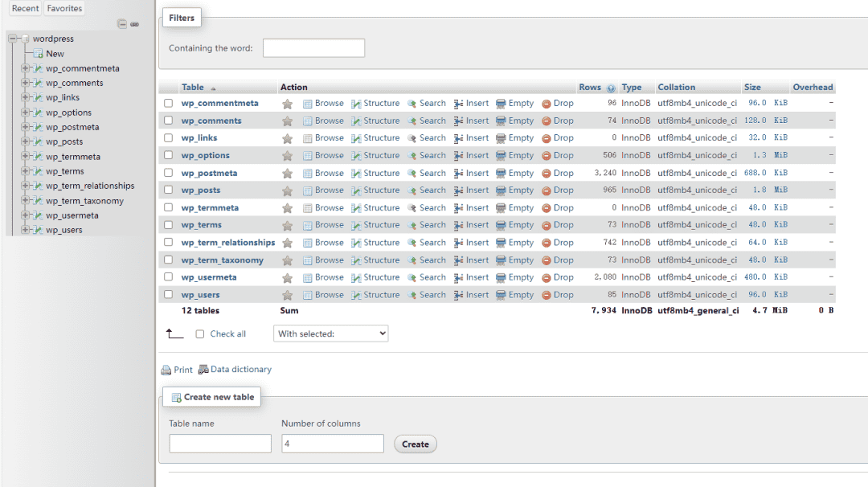
Task: Select the wp_term_taxonomy row checkbox
Action: coord(169,260)
